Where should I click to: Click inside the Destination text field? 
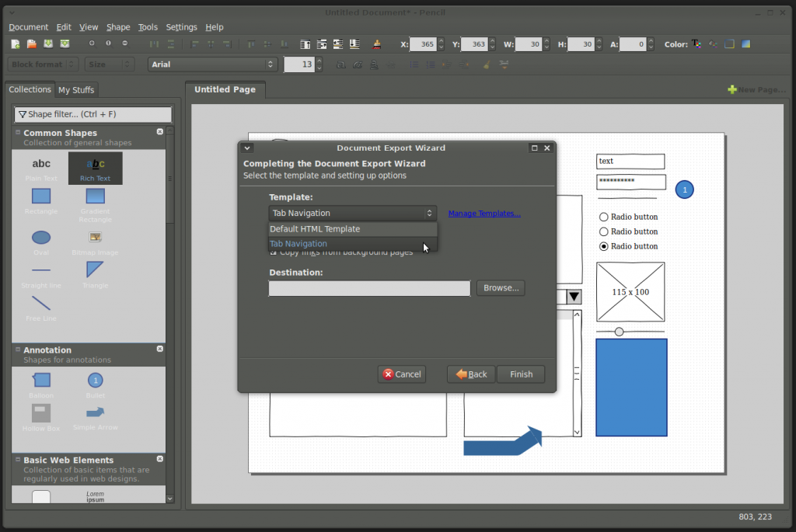coord(369,287)
